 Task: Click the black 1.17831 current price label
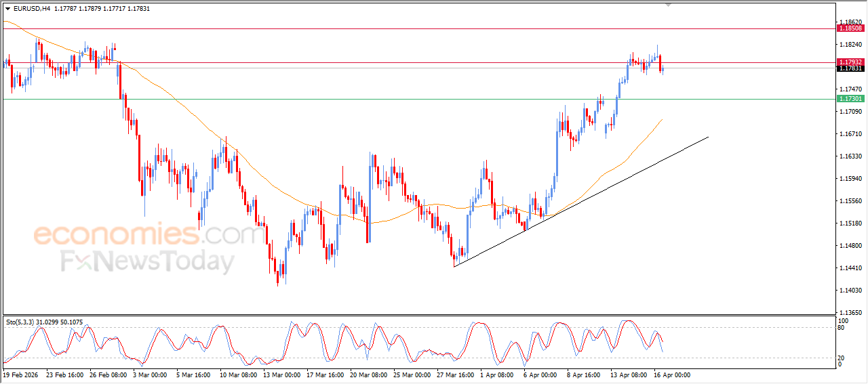[850, 68]
